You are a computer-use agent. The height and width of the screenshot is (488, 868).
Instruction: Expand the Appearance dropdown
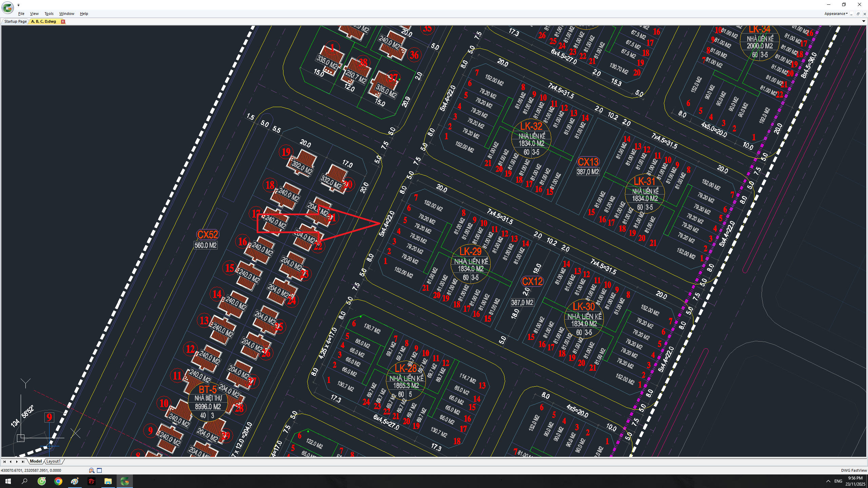(836, 14)
